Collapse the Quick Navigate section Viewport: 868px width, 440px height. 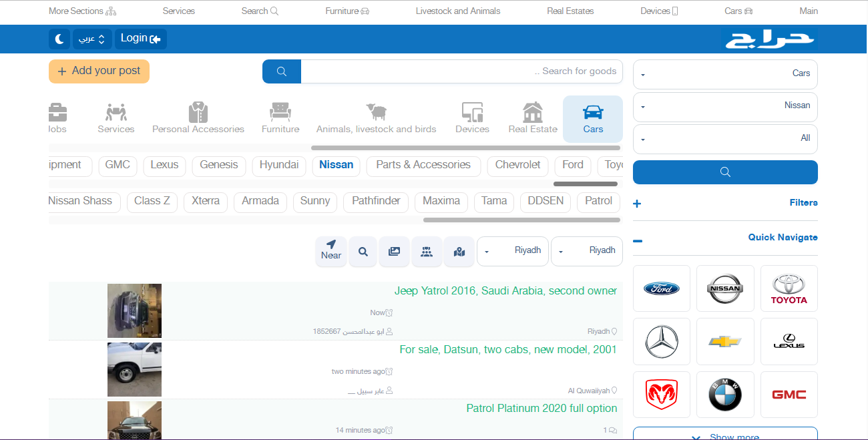pos(725,238)
